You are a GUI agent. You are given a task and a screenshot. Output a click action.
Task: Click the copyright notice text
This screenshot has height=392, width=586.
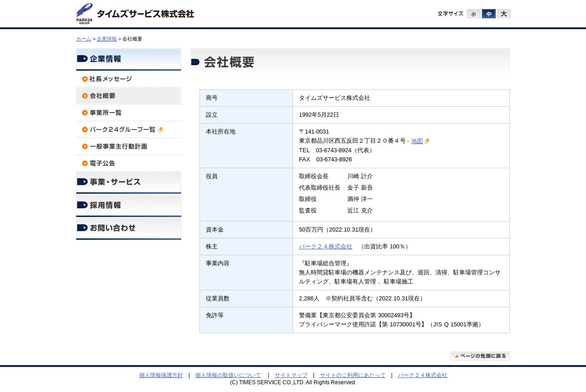coord(293,382)
